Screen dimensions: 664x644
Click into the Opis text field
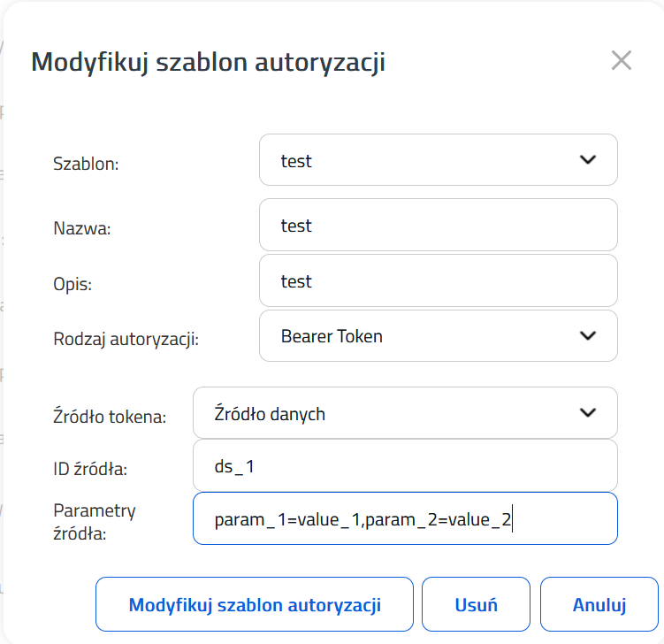pos(439,280)
